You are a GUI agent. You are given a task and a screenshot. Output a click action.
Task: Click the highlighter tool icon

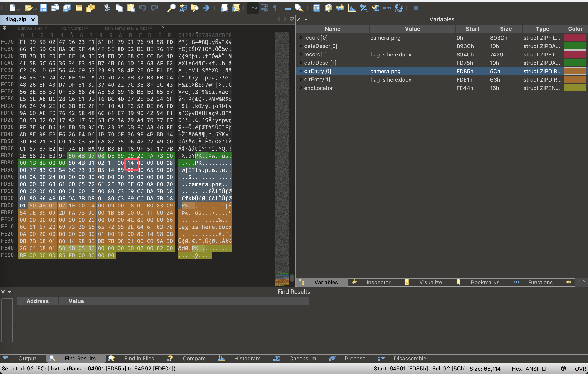click(299, 8)
